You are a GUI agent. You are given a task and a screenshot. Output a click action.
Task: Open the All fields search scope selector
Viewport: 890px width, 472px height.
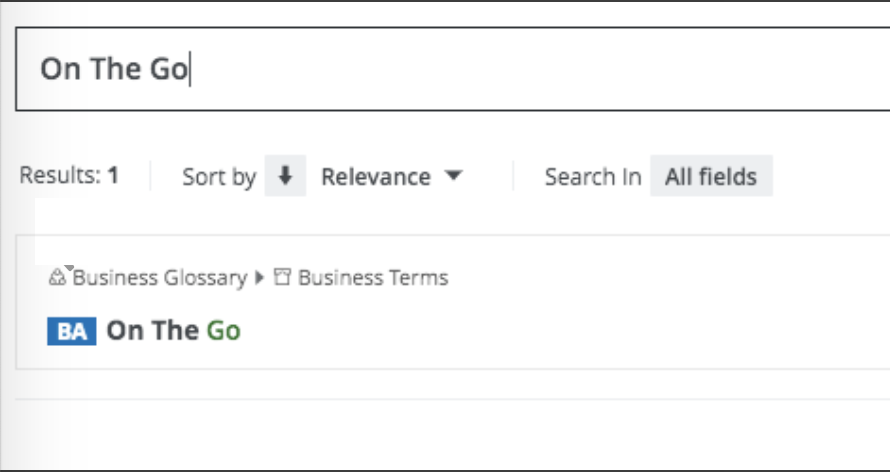[711, 177]
